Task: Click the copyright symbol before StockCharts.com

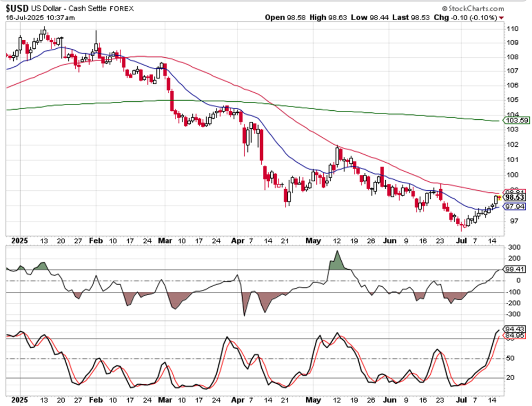Action: point(444,8)
